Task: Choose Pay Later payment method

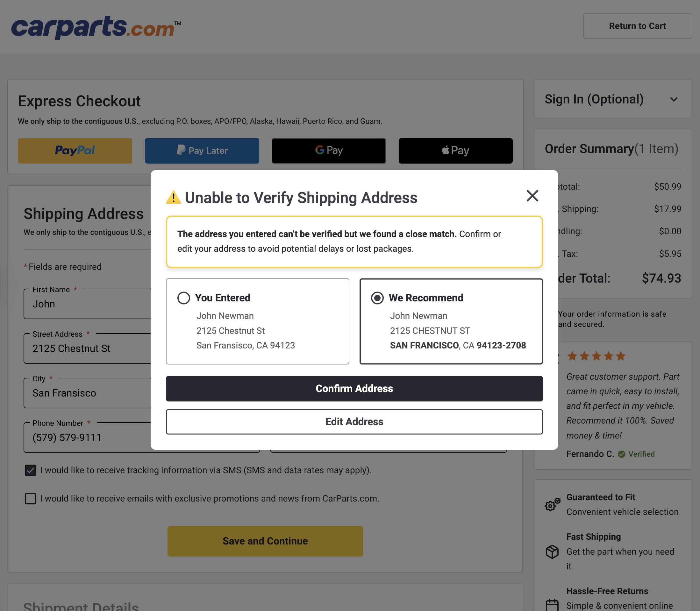Action: point(202,150)
